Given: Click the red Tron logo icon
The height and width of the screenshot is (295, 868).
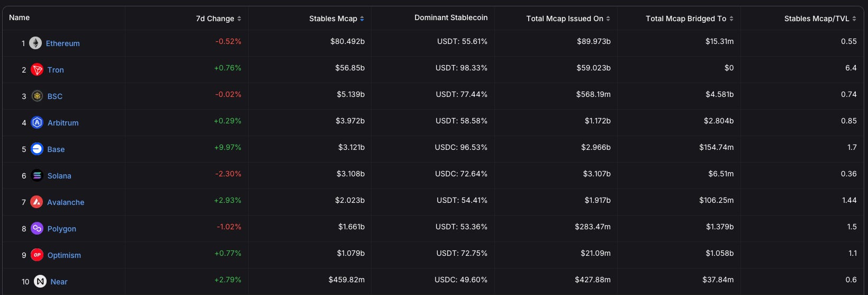Looking at the screenshot, I should [37, 69].
